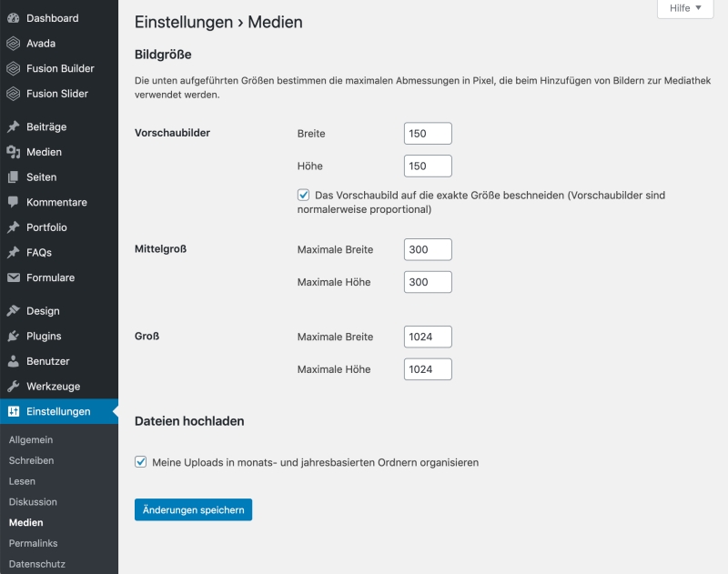This screenshot has width=728, height=574.
Task: Select the Maximale Breite field for Groß
Action: click(x=428, y=336)
